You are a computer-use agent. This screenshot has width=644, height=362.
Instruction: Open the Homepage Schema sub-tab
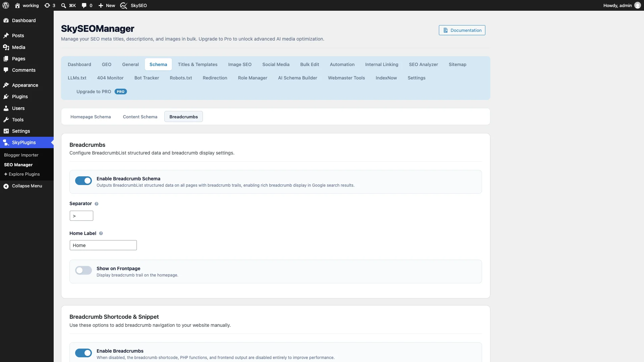(x=91, y=117)
